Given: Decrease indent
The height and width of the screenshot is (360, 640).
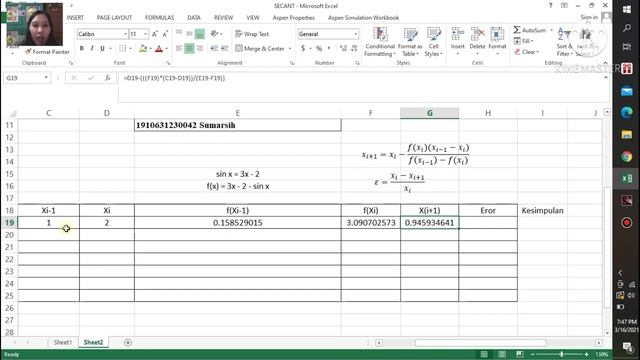Looking at the screenshot, I should [214, 49].
